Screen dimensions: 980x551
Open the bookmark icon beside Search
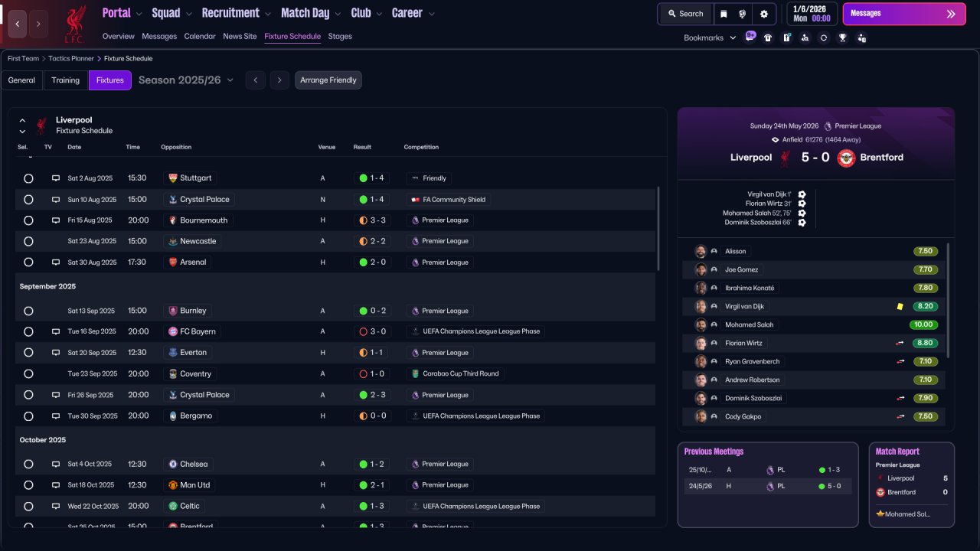point(724,14)
